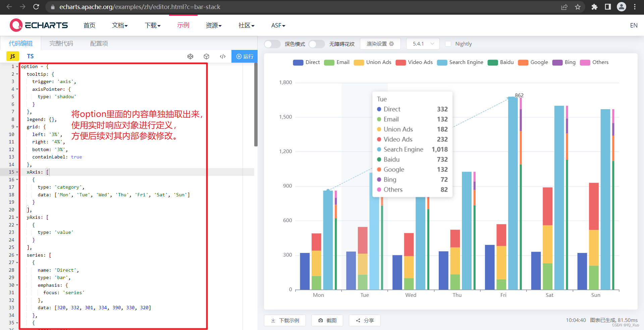Toggle Baidu series in legend
Screen dimensions: 644x330
click(x=500, y=62)
